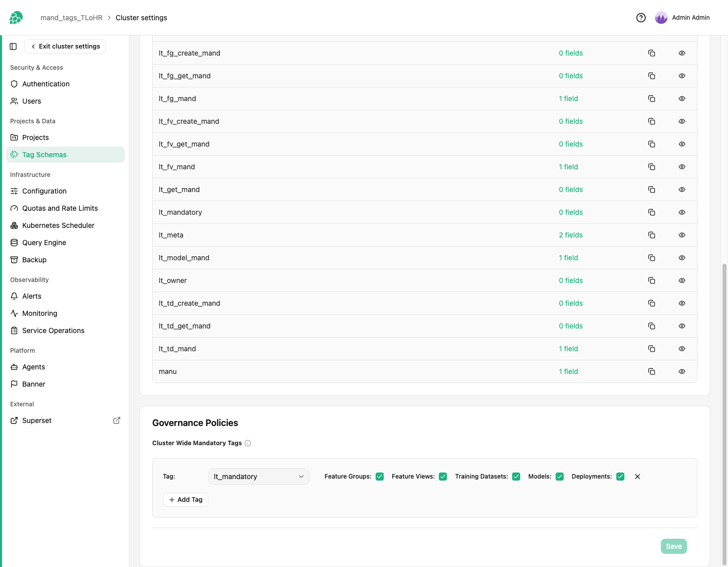Open Projects settings
Screen dimensions: 728x567
click(x=65, y=137)
